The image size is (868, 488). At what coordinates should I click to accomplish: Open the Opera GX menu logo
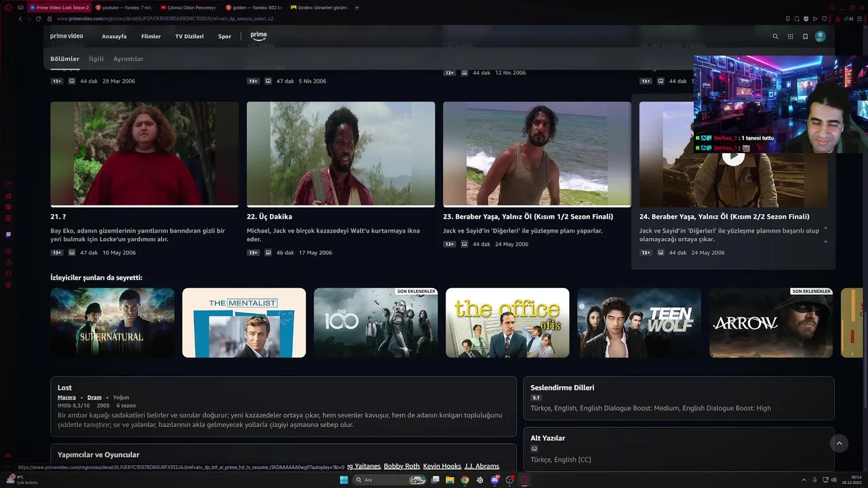click(x=9, y=7)
